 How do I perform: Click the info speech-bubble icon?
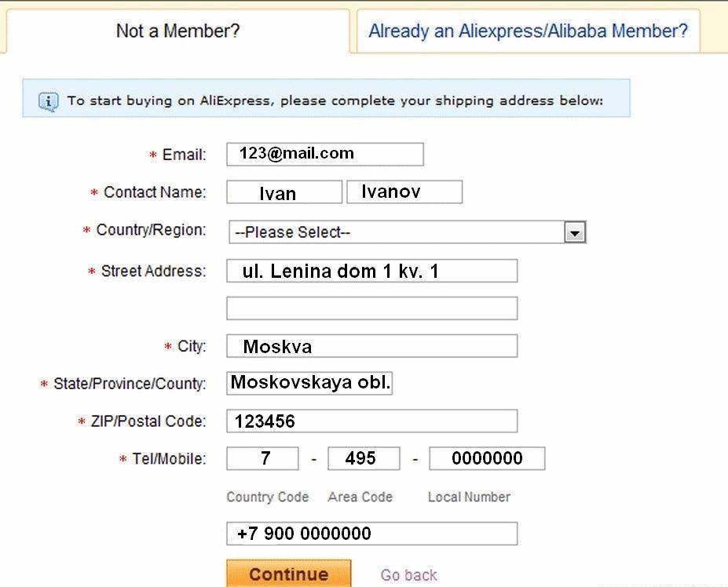[48, 101]
